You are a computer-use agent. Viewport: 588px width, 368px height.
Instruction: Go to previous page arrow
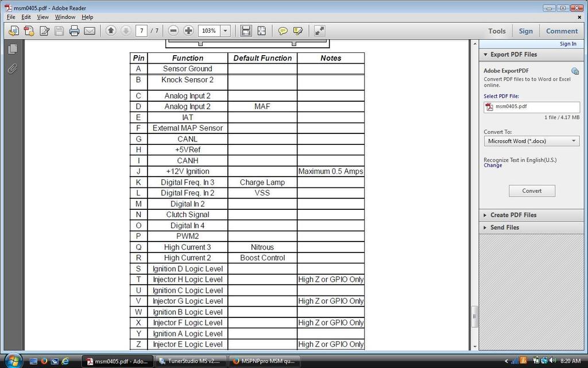coord(111,30)
